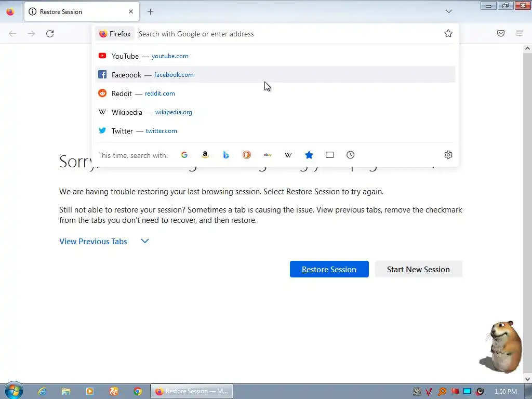Image resolution: width=532 pixels, height=399 pixels.
Task: Search history using the clock icon
Action: 351,155
